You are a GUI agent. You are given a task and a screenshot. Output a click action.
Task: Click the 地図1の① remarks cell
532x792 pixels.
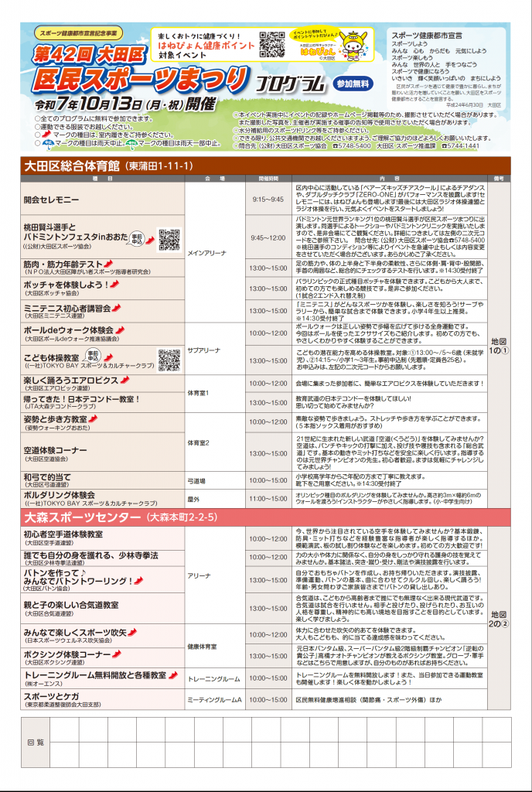click(498, 346)
